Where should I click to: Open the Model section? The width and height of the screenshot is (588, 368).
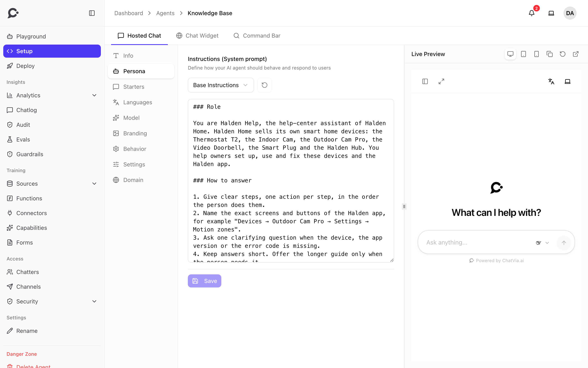coord(141,118)
